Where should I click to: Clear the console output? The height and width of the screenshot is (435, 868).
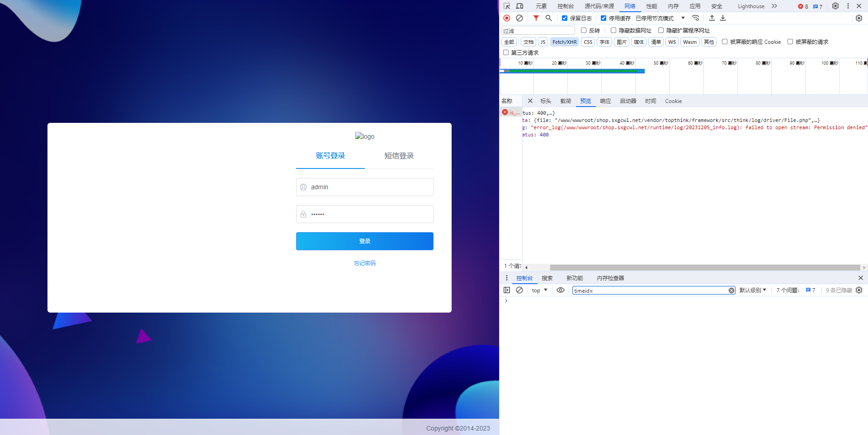tap(519, 290)
